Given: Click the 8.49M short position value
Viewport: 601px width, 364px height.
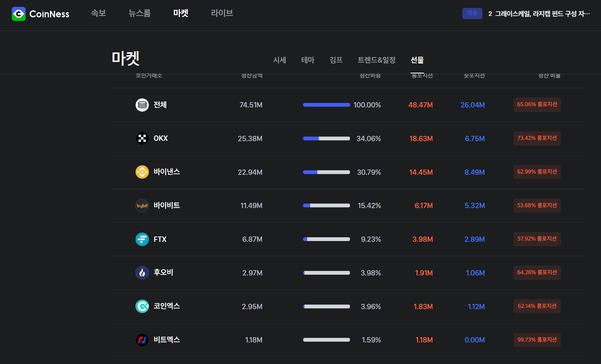Looking at the screenshot, I should tap(475, 173).
